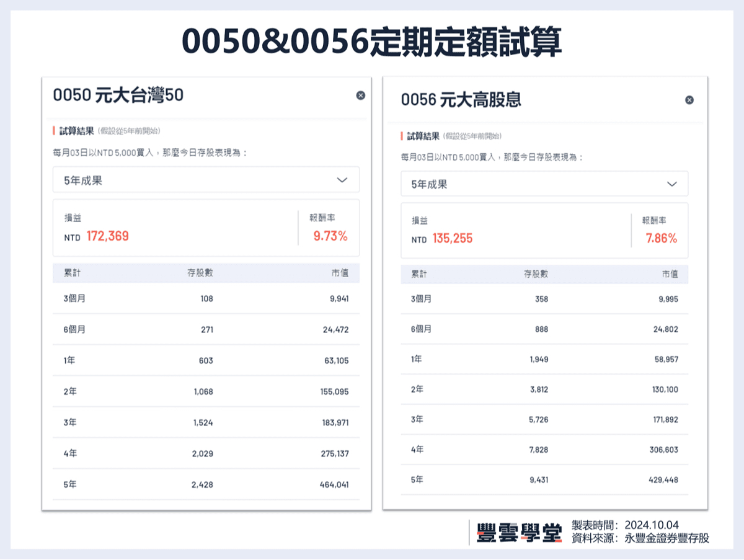Click the 累計 column header in 0056 panel

[x=419, y=273]
